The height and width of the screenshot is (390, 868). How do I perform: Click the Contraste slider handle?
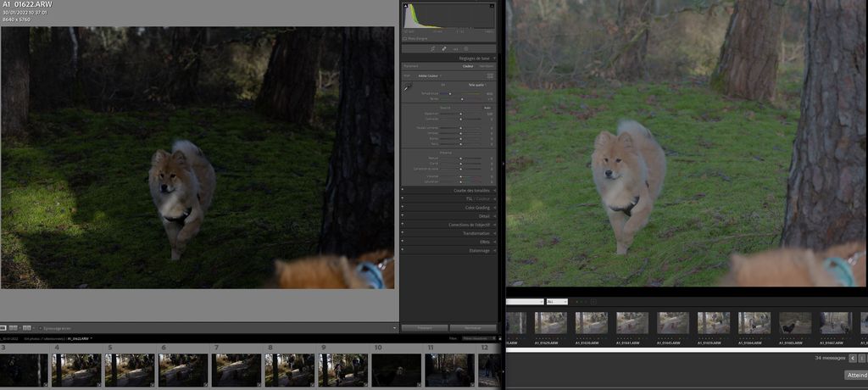click(460, 119)
